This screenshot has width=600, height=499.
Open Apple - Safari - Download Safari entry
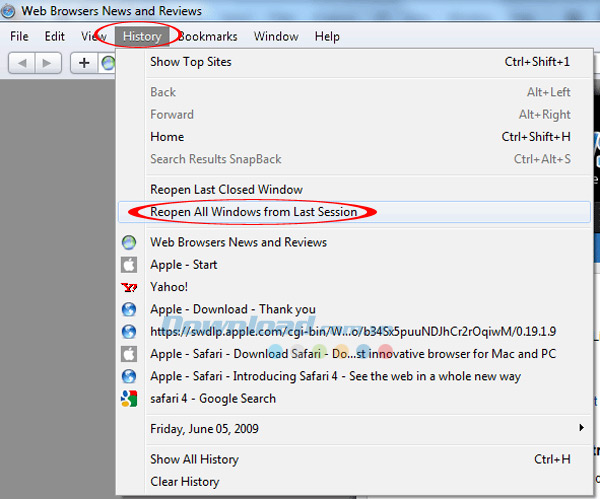pyautogui.click(x=354, y=354)
